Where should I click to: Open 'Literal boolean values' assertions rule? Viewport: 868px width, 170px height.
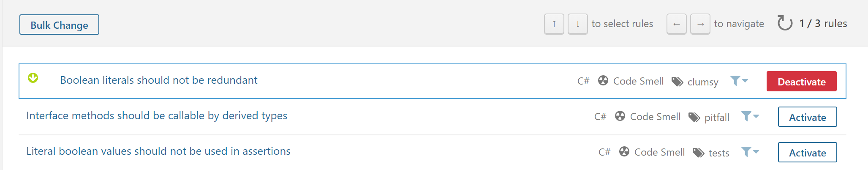(158, 151)
